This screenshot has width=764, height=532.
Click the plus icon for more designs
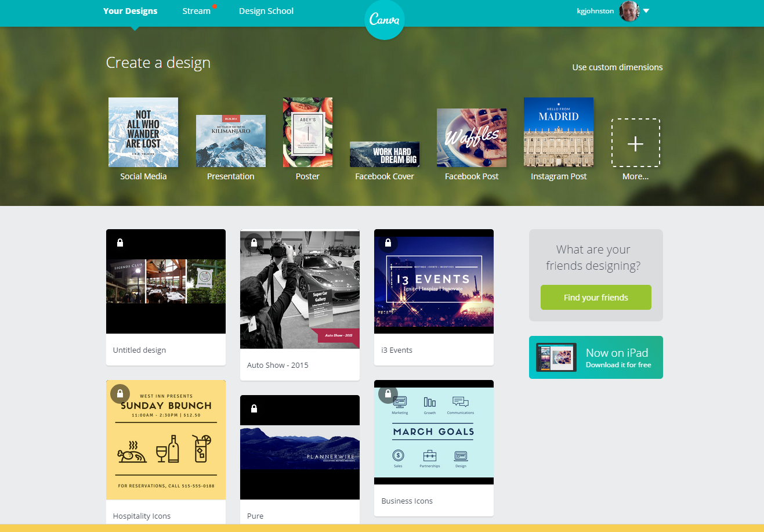click(636, 143)
